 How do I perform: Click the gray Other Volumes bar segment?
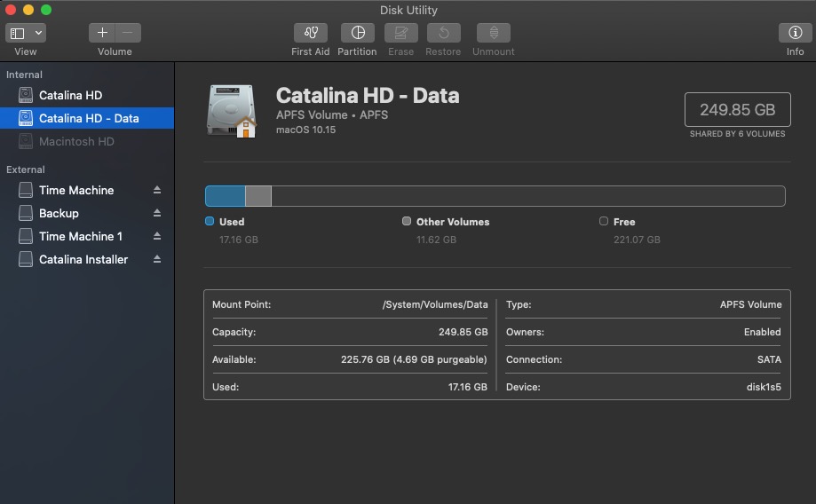coord(257,196)
